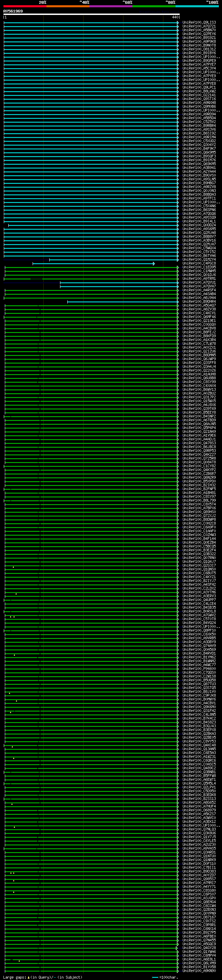This screenshot has width=222, height=980.
Task: Click label UniRef100_Q219E1
Action: point(199,321)
